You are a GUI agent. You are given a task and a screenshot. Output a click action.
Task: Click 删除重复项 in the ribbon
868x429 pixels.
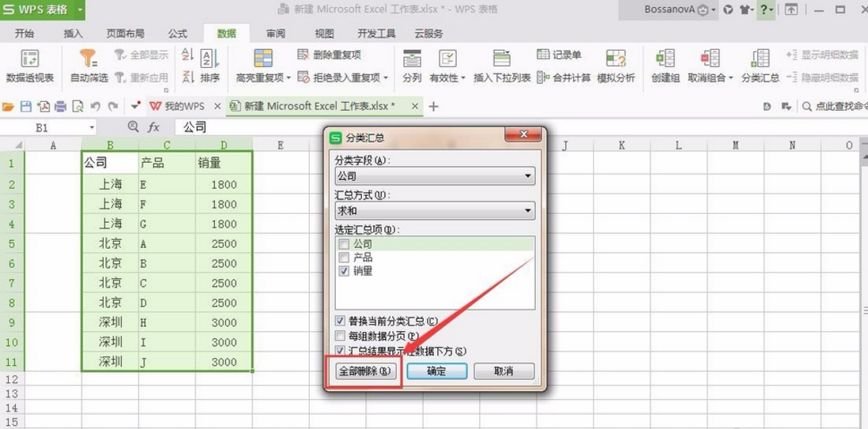pos(330,55)
